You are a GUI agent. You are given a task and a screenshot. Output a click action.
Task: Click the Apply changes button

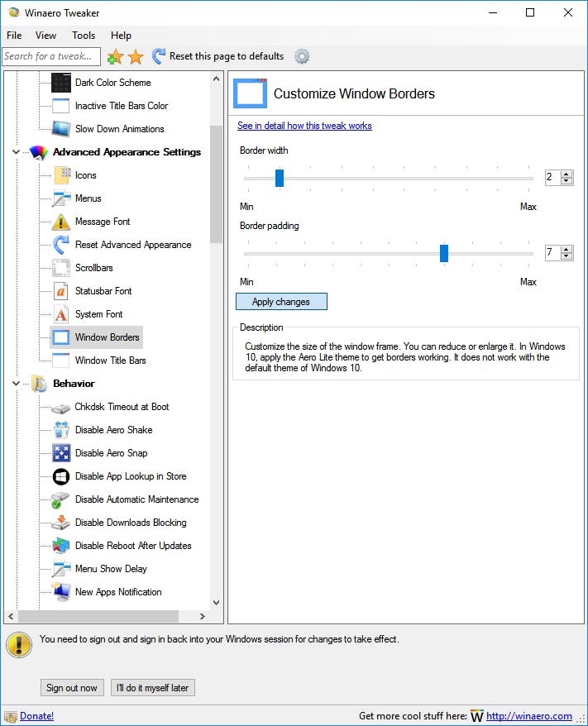281,302
